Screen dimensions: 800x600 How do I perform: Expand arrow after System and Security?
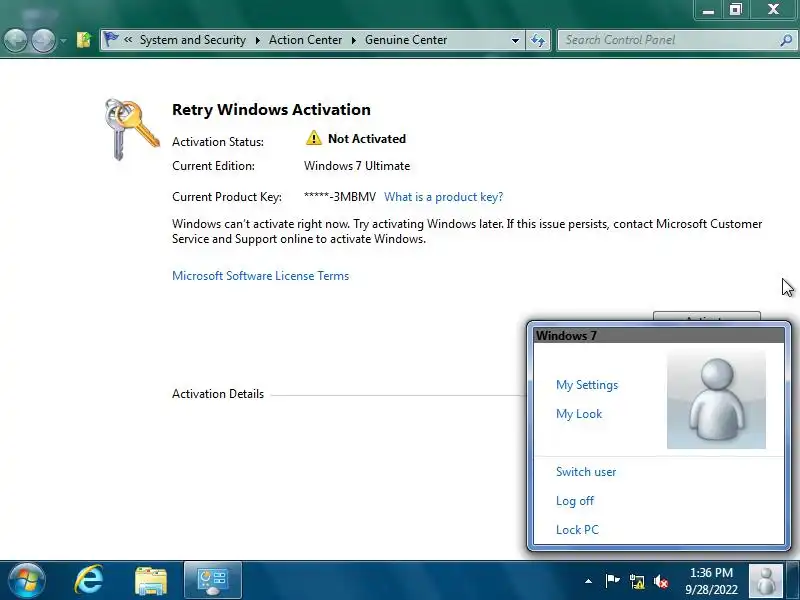pos(258,40)
